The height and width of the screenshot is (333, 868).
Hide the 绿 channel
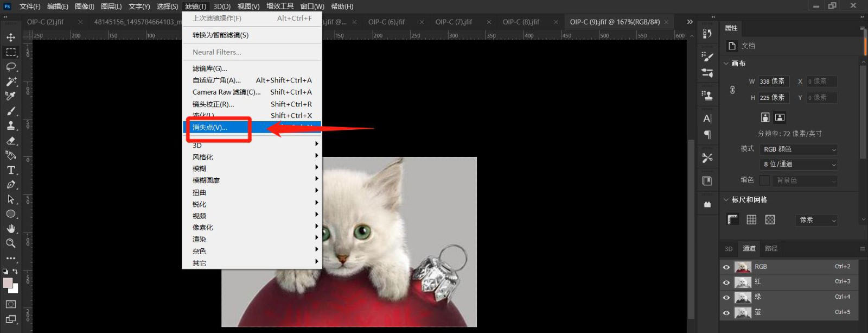point(726,297)
